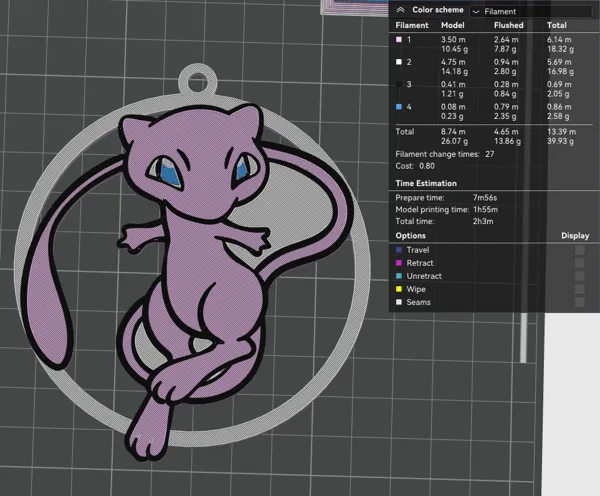This screenshot has height=496, width=600.
Task: Click the vertical layer slider bar
Action: [523, 337]
